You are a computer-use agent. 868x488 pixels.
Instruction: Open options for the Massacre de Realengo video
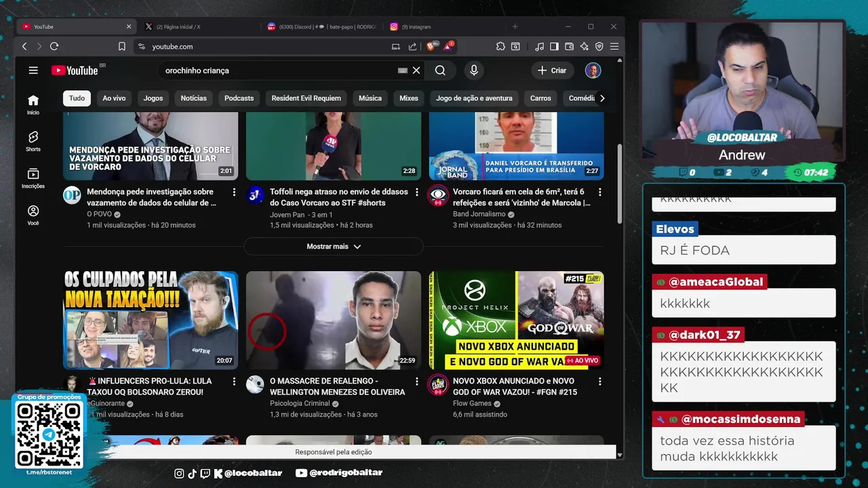417,382
